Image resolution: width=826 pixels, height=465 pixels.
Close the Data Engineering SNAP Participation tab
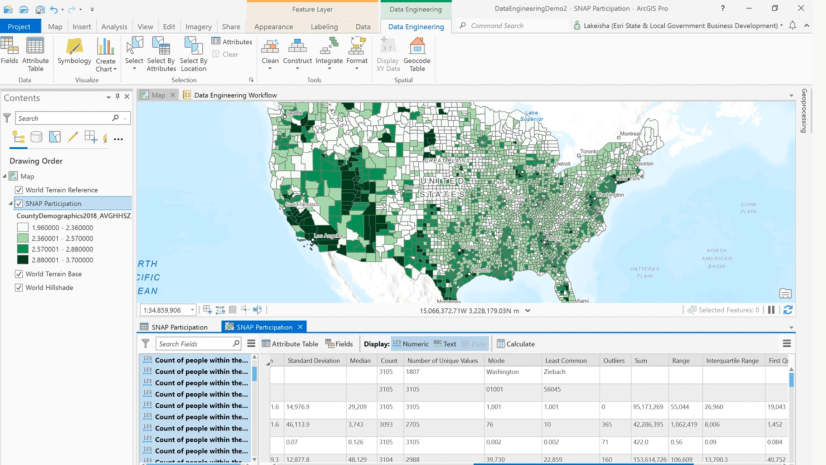[x=300, y=327]
